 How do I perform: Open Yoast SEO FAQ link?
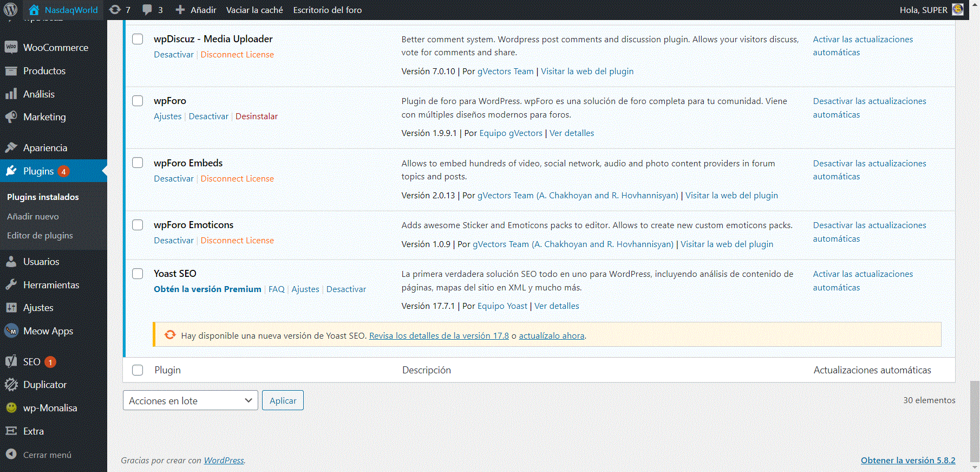pyautogui.click(x=277, y=289)
